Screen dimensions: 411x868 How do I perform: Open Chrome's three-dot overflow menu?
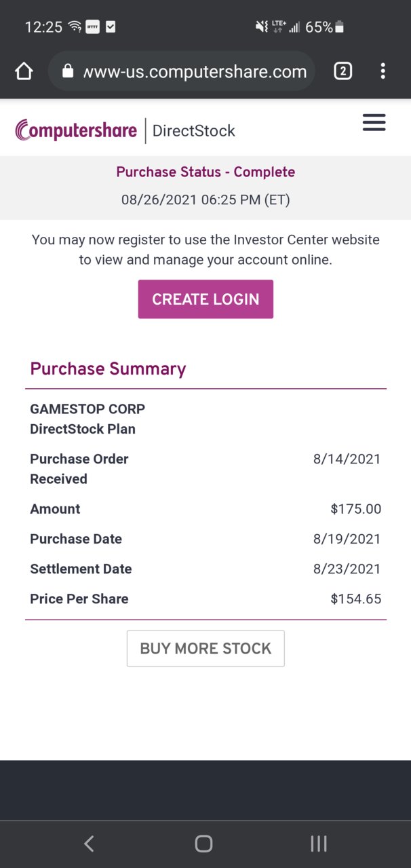point(383,71)
